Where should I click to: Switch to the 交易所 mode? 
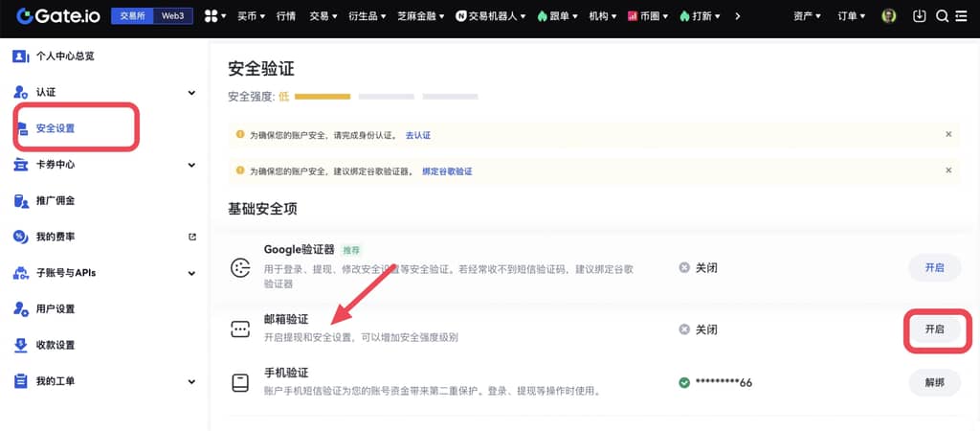click(x=131, y=16)
